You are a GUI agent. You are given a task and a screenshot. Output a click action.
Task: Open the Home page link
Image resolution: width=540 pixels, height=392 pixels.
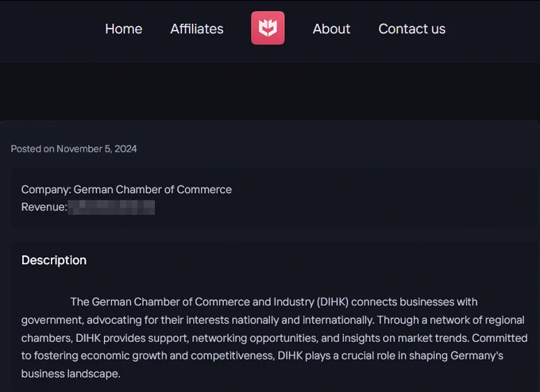[x=124, y=29]
